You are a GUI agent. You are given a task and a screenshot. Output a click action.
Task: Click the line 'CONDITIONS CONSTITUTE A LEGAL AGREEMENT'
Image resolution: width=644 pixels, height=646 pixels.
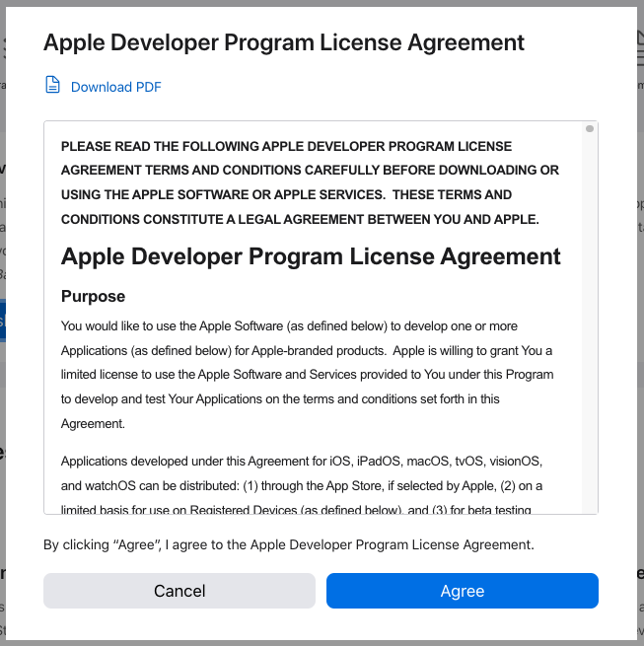tap(300, 219)
